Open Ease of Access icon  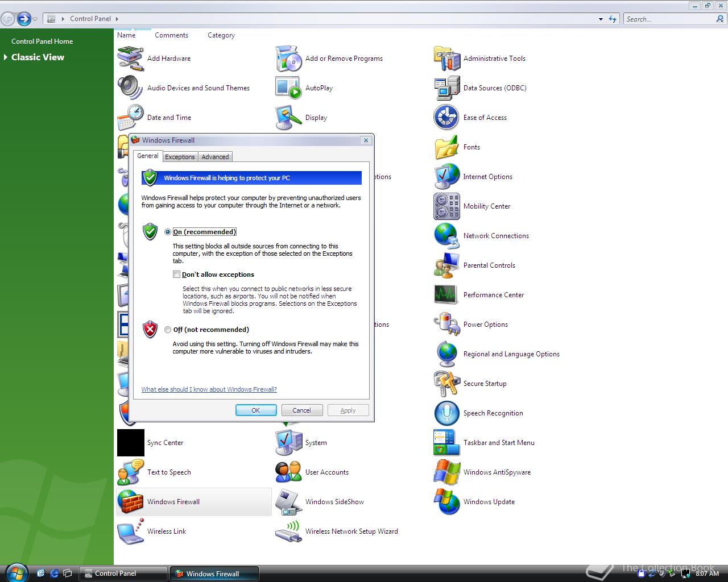click(x=446, y=117)
